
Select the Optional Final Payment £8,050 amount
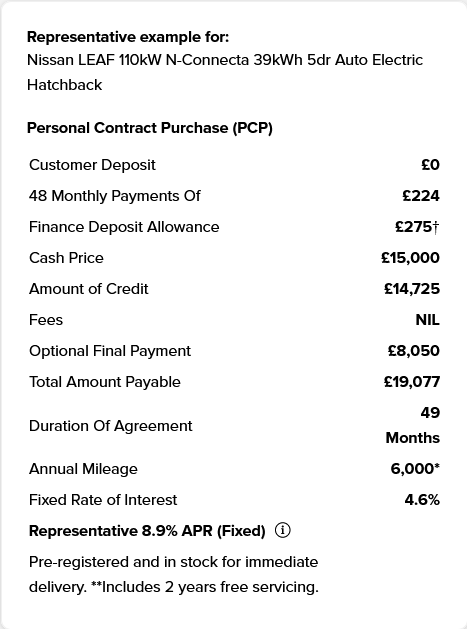click(414, 351)
